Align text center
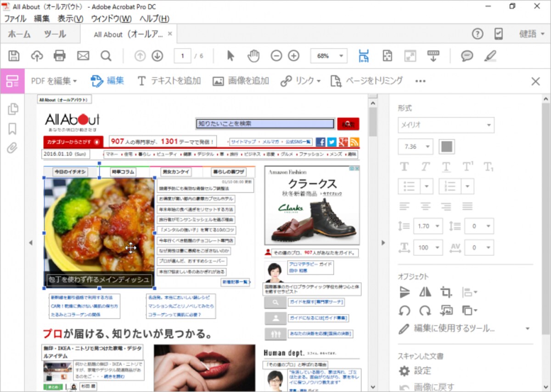The width and height of the screenshot is (551, 392). coord(426,207)
